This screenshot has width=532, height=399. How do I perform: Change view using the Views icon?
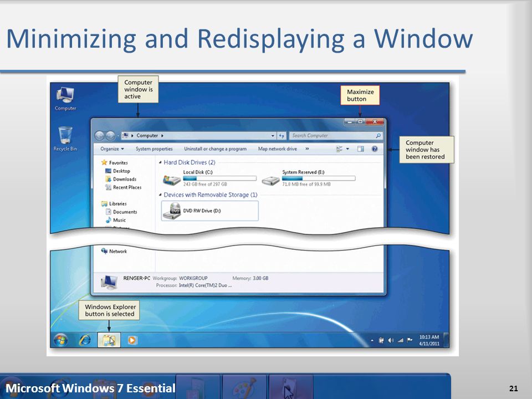click(339, 149)
